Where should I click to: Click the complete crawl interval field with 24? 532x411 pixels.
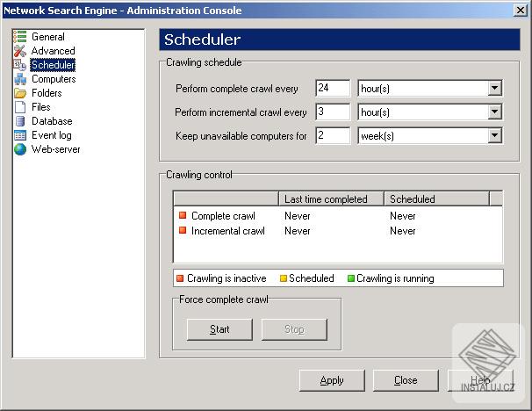pyautogui.click(x=333, y=88)
